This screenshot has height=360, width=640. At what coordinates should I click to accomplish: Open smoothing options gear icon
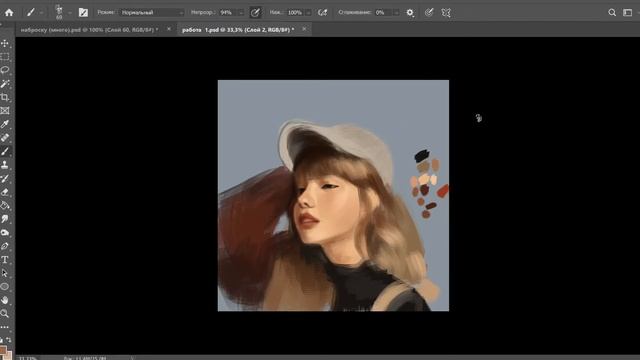click(410, 13)
